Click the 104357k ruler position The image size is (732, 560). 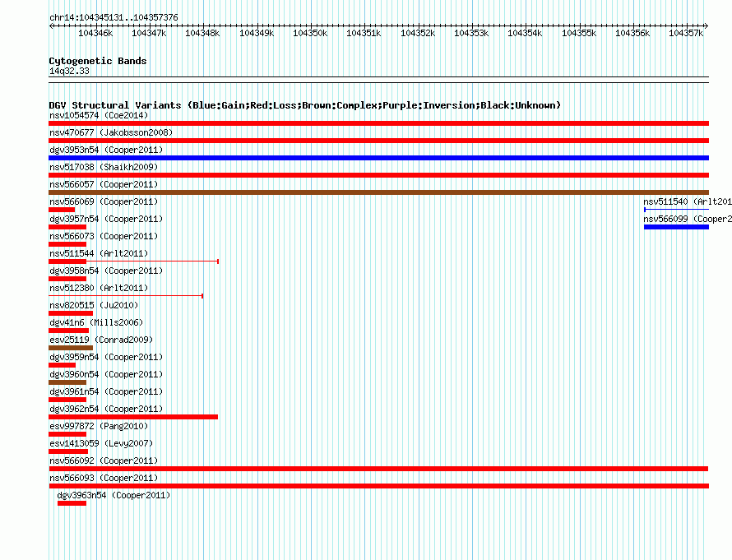click(x=686, y=33)
